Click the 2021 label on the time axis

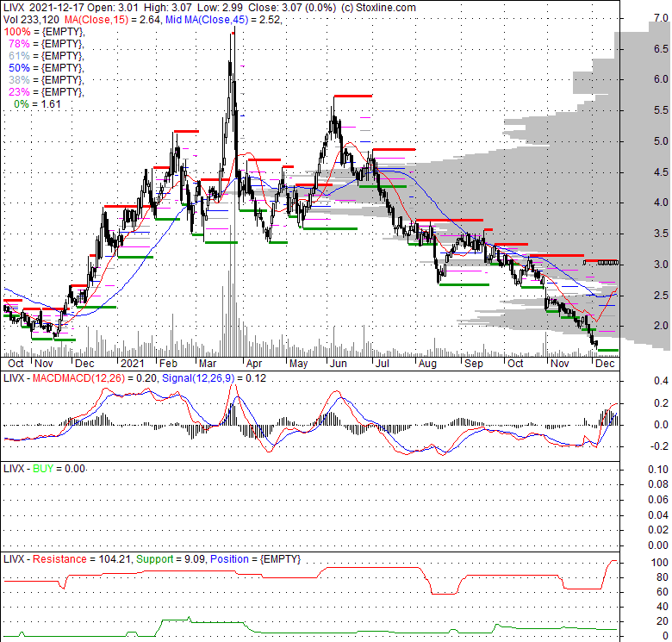133,364
